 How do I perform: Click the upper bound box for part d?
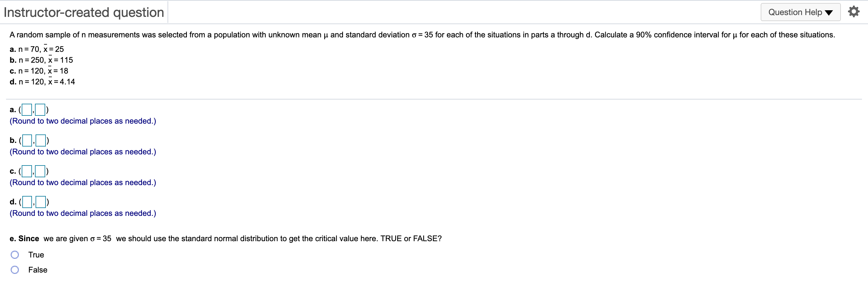(x=40, y=202)
